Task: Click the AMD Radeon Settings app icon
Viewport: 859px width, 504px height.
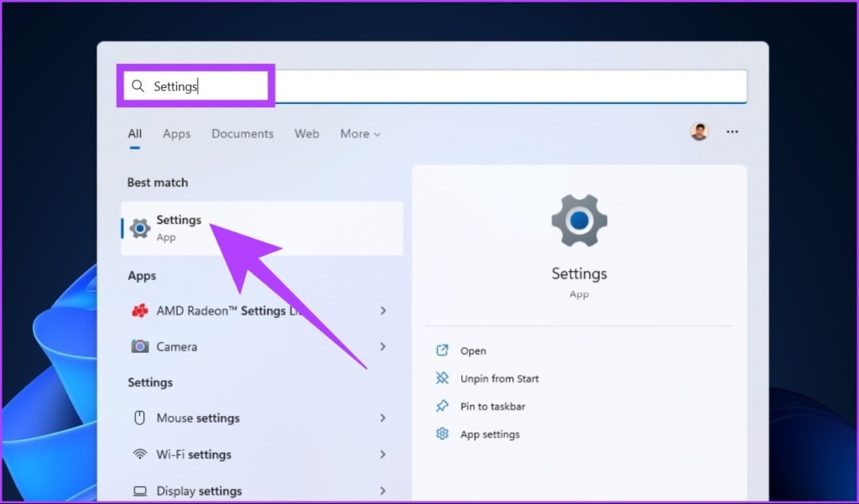Action: [x=140, y=311]
